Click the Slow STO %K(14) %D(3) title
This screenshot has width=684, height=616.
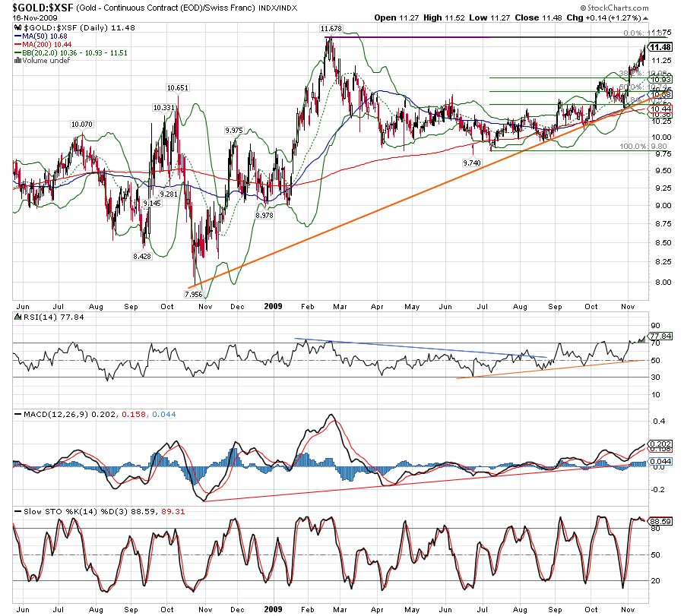click(x=75, y=511)
